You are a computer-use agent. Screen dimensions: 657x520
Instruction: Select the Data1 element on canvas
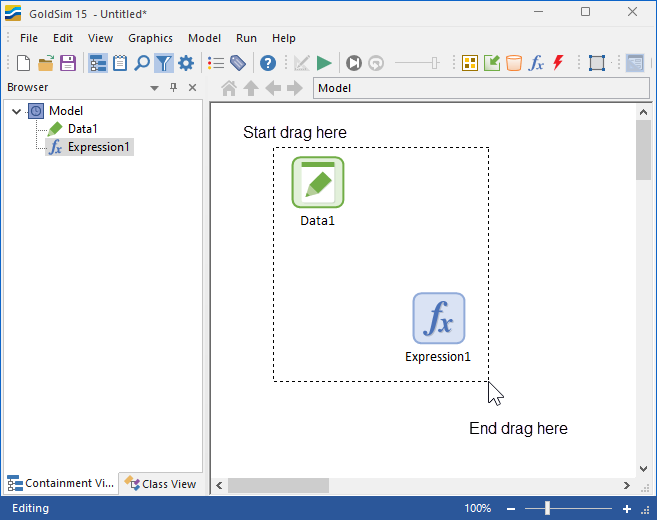[318, 182]
